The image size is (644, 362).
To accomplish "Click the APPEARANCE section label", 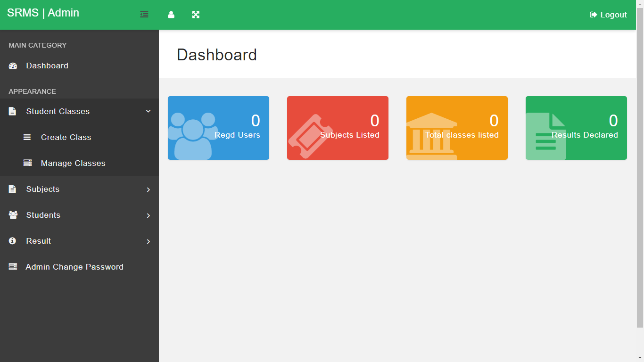I will [x=32, y=91].
